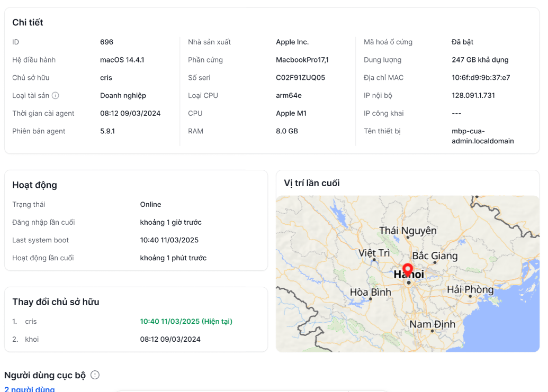The width and height of the screenshot is (548, 392).
Task: Click disk encryption value 'Đã bật'
Action: (x=462, y=42)
